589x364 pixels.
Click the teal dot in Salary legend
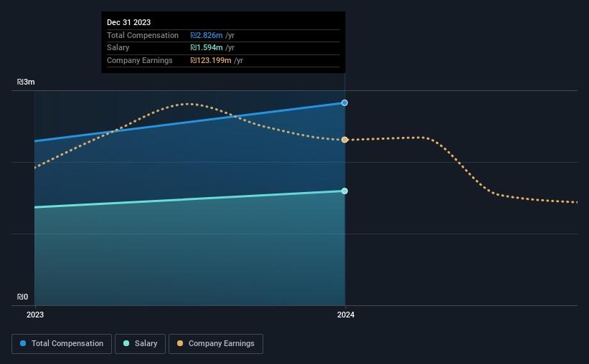(126, 343)
